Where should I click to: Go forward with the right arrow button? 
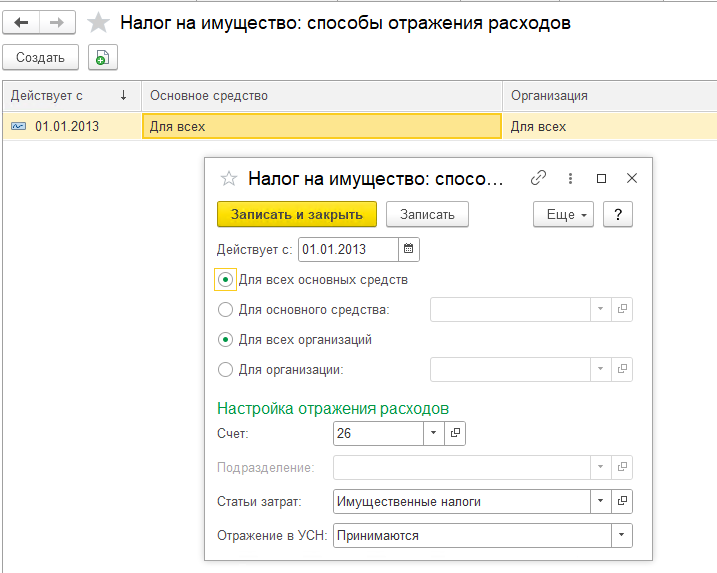(57, 22)
